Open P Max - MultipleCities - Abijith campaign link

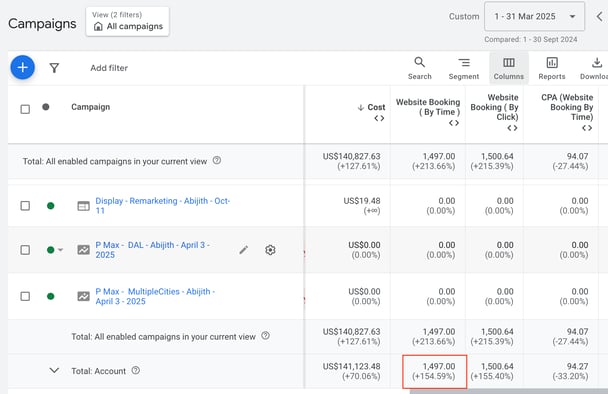(x=155, y=296)
